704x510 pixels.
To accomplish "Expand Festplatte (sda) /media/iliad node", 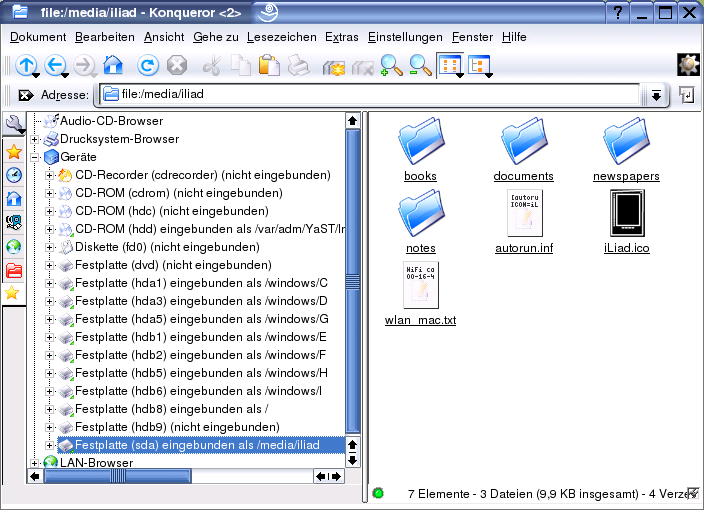I will tap(49, 445).
